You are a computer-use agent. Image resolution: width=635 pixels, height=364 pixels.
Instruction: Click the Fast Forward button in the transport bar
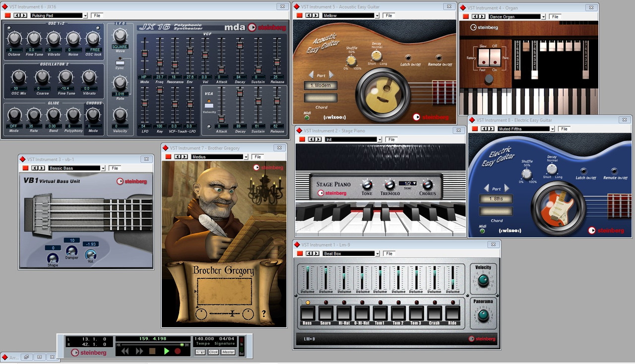tap(140, 351)
